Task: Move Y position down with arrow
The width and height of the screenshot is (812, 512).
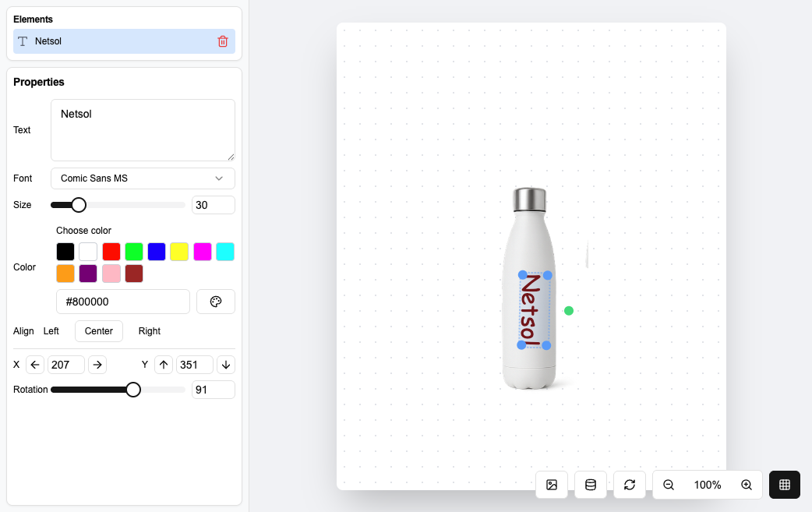Action: click(x=225, y=365)
